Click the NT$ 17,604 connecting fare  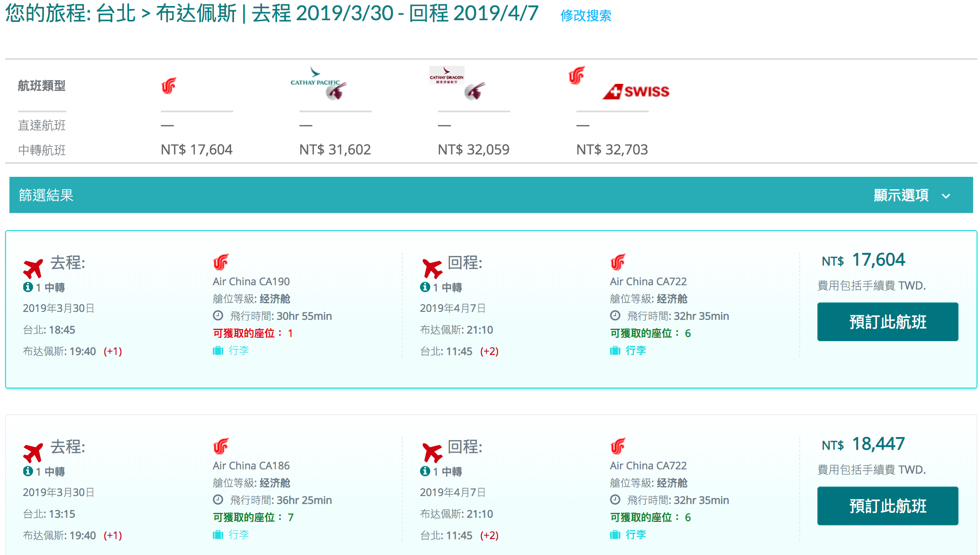[197, 149]
